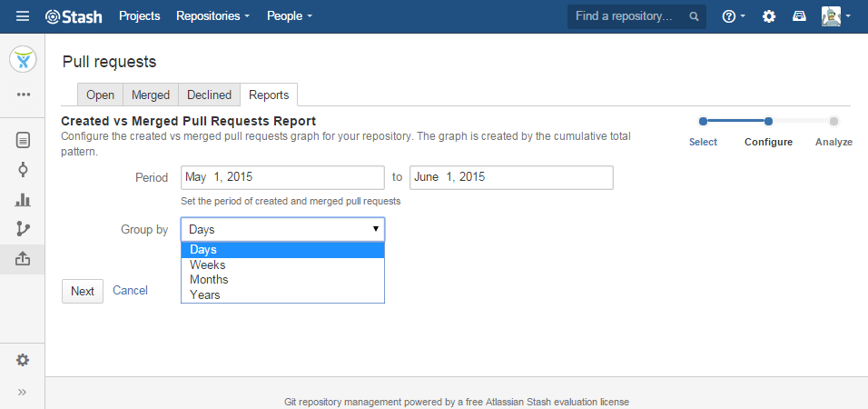Open the bar chart icon in sidebar
Screen dimensions: 868x409
(23, 199)
